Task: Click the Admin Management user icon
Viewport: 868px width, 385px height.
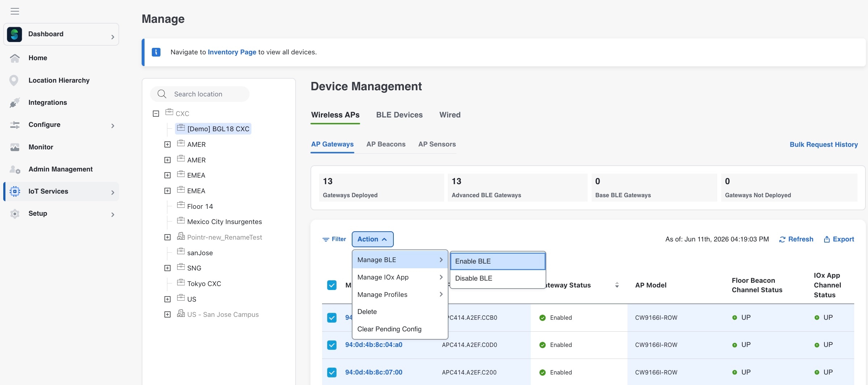Action: (15, 169)
